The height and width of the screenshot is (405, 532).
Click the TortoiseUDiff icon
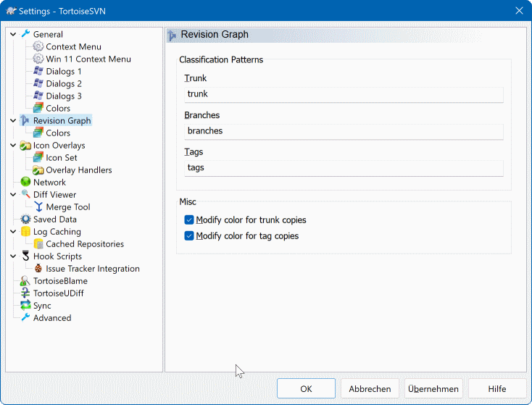25,293
